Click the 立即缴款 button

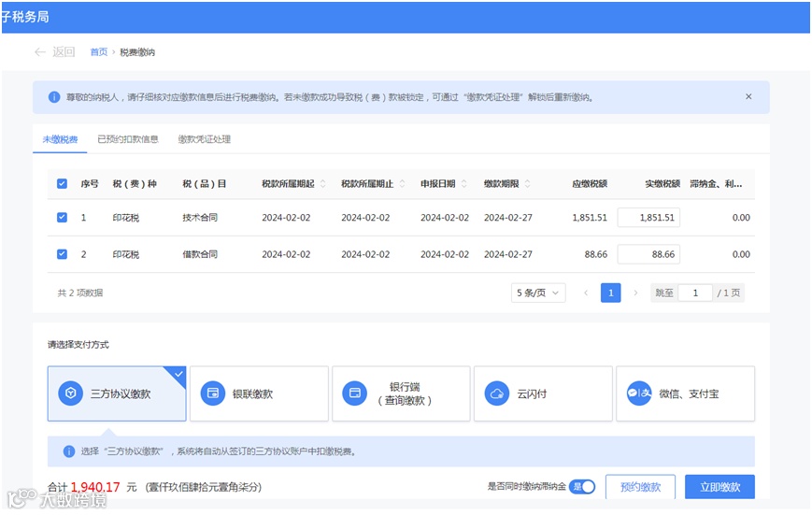pyautogui.click(x=719, y=487)
